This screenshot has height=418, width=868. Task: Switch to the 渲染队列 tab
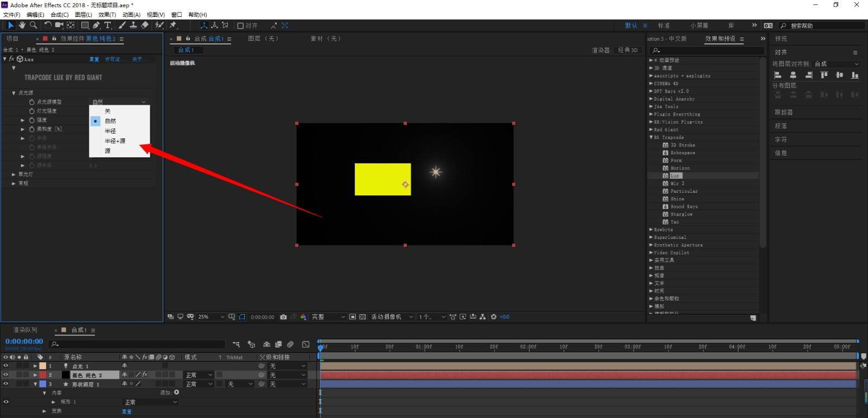[25, 330]
